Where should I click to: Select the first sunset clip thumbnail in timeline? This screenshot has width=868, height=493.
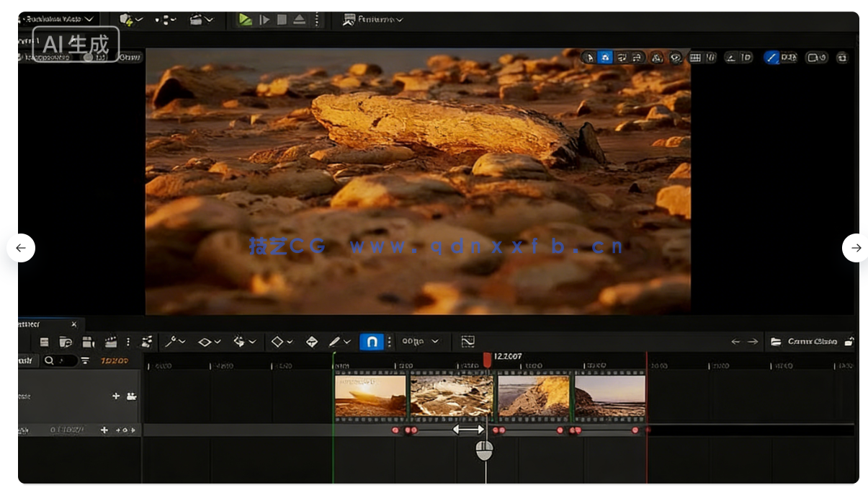370,396
